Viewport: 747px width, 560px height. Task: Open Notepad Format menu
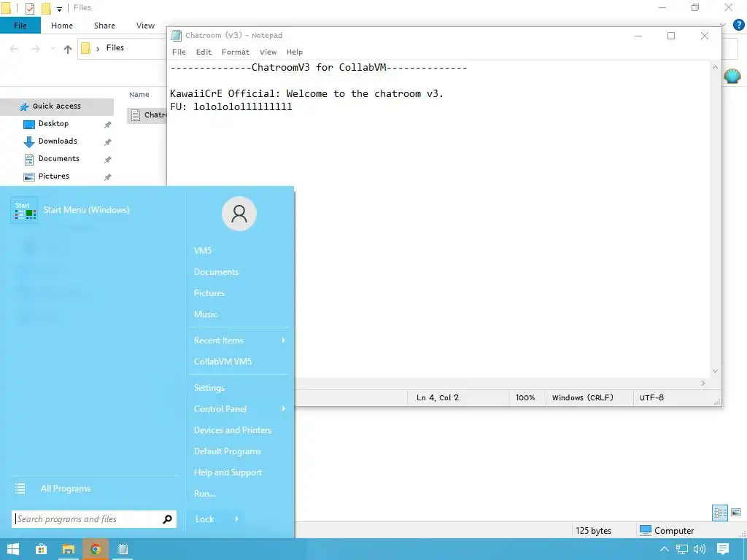click(236, 52)
